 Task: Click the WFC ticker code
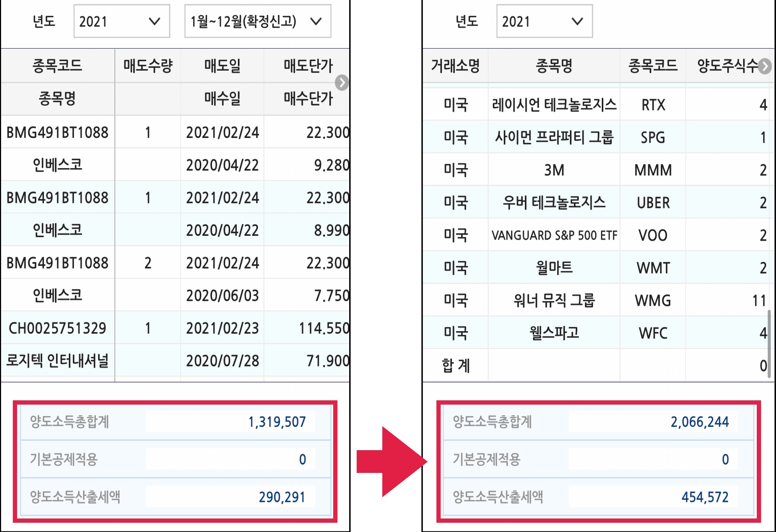click(x=653, y=333)
